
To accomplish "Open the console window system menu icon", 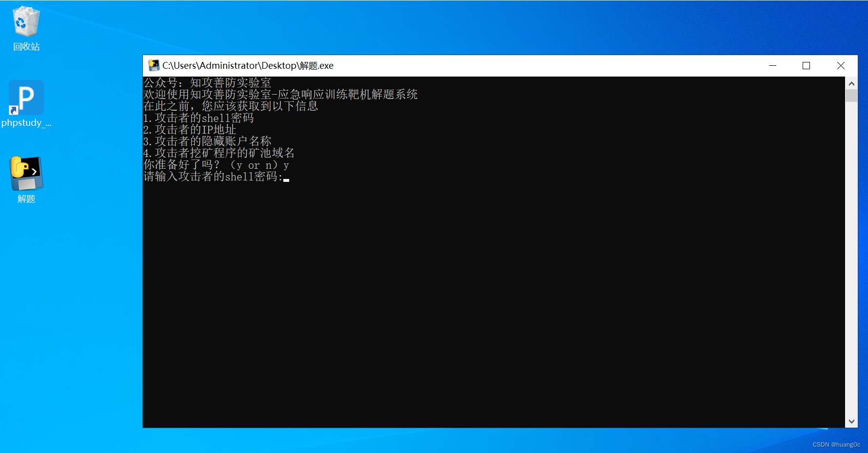I will tap(154, 65).
